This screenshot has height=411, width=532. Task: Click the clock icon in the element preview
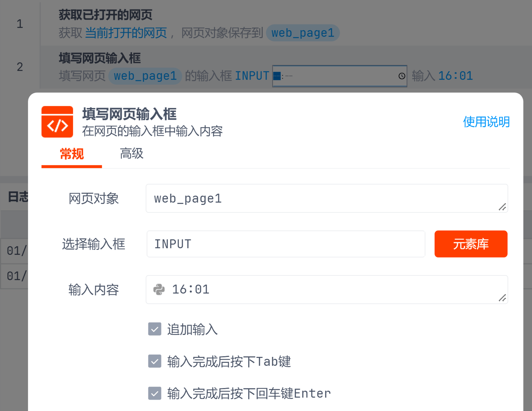(x=402, y=76)
